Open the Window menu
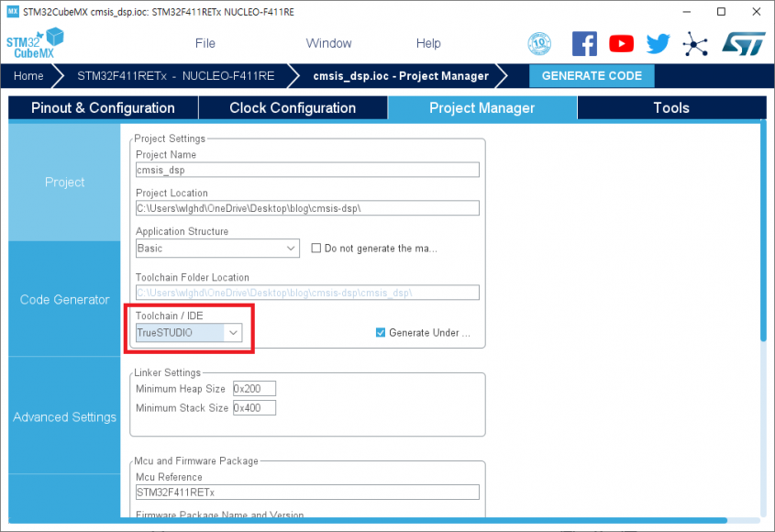This screenshot has height=532, width=775. [328, 43]
